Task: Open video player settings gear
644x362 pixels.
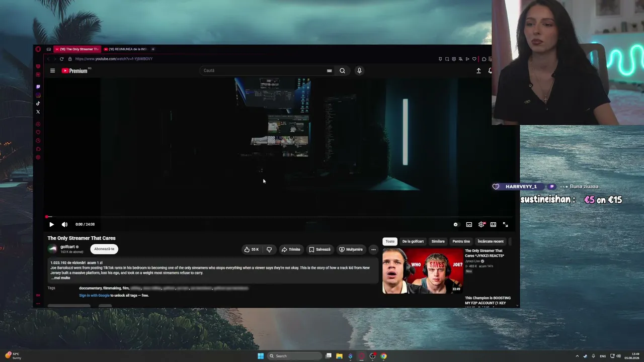Action: tap(481, 225)
